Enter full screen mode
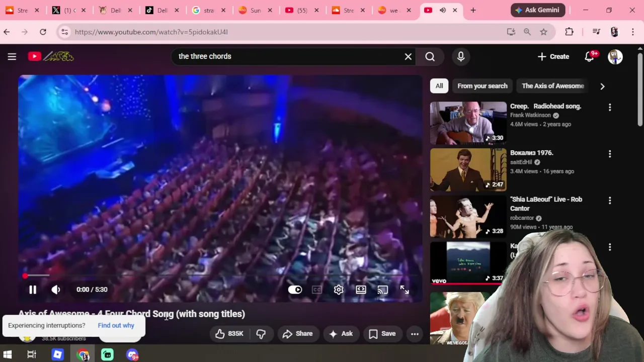Screen dimensions: 644x362 405,290
